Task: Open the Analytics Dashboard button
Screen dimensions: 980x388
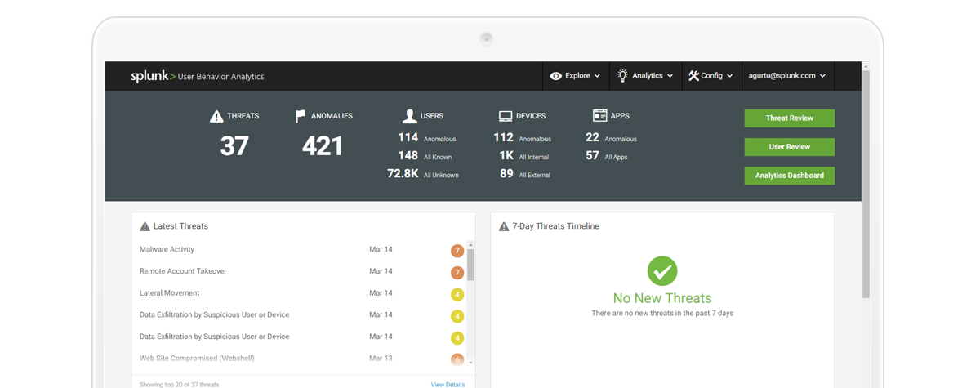Action: coord(789,176)
